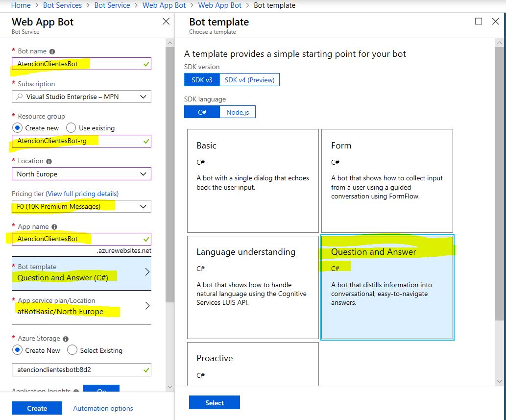Click the Azure Storage name field
Image resolution: width=506 pixels, height=420 pixels.
pyautogui.click(x=81, y=370)
